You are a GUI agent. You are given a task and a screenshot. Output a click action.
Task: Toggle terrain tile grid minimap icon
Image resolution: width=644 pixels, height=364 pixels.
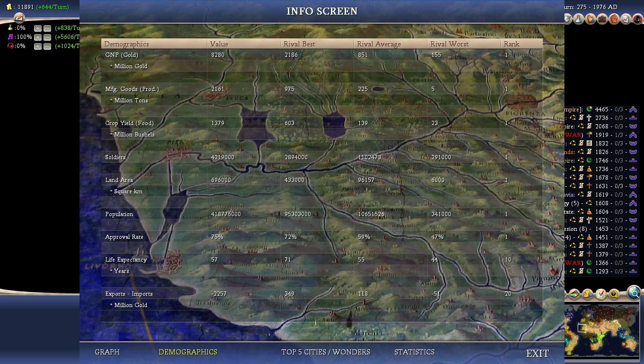575,294
